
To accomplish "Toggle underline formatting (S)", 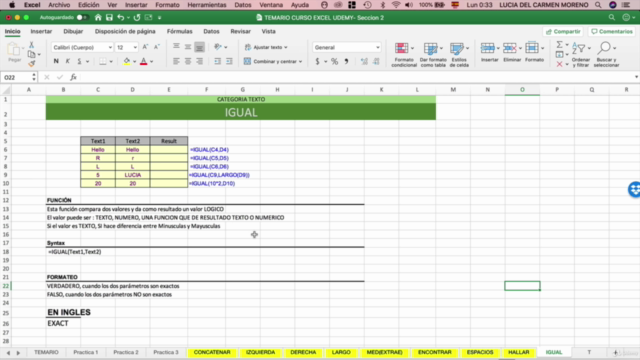I will (x=79, y=61).
